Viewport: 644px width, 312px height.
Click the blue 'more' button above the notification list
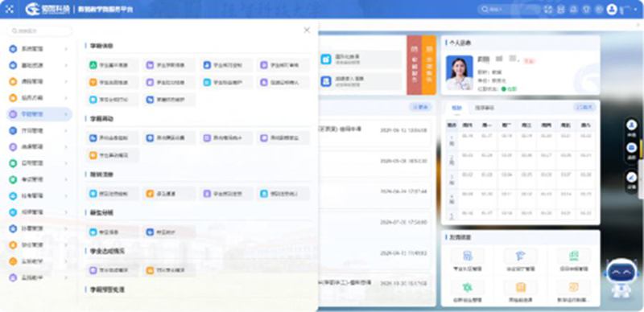419,107
